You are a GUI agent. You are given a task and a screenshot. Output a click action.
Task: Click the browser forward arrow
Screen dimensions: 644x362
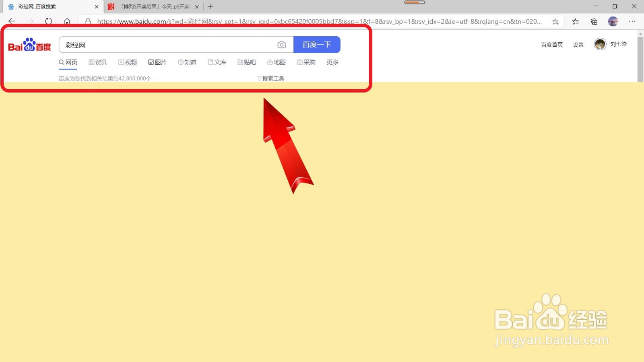[30, 21]
